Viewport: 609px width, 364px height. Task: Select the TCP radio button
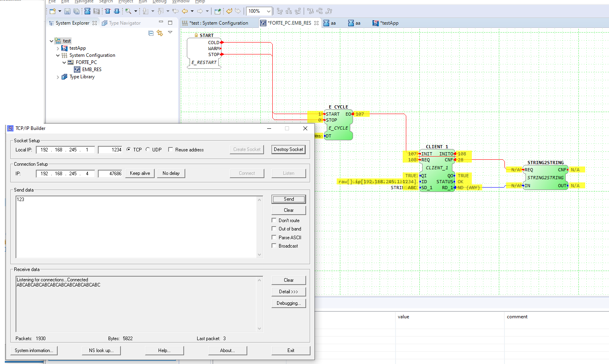[128, 149]
